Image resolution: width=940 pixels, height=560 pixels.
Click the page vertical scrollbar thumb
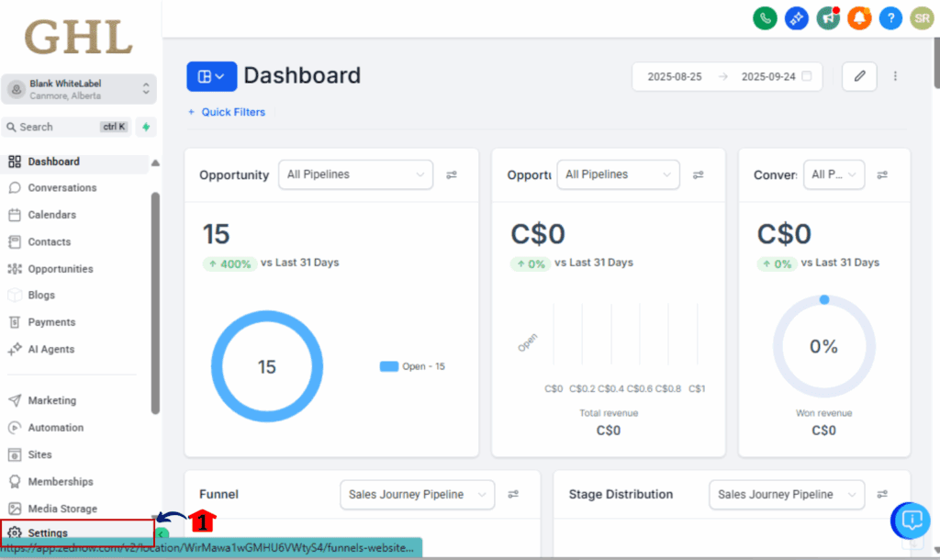tap(936, 62)
